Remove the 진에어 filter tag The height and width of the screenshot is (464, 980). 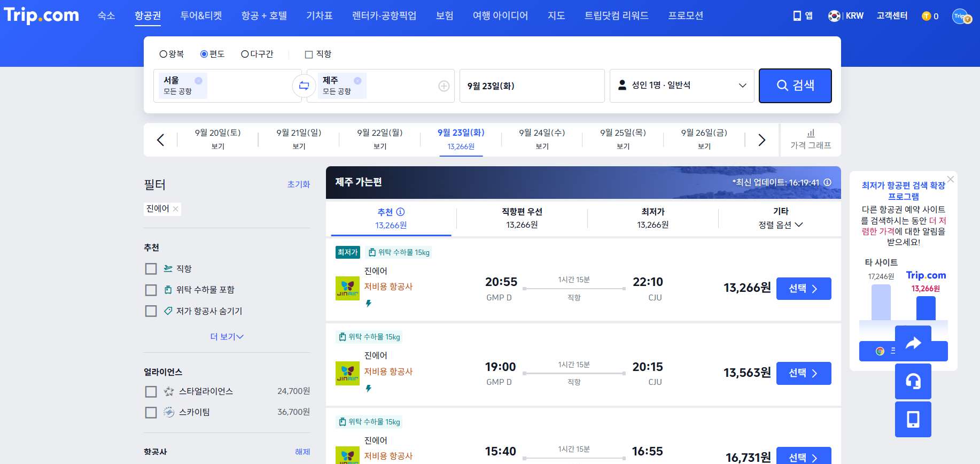[x=175, y=209]
